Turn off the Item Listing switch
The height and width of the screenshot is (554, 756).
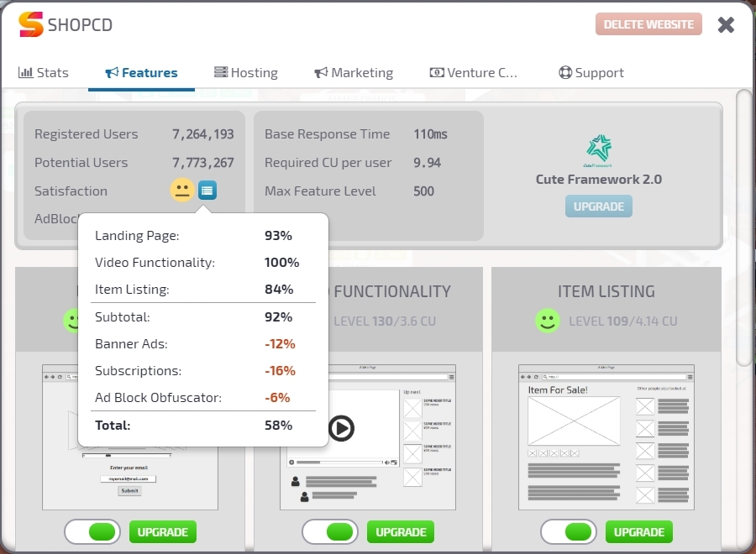click(569, 532)
